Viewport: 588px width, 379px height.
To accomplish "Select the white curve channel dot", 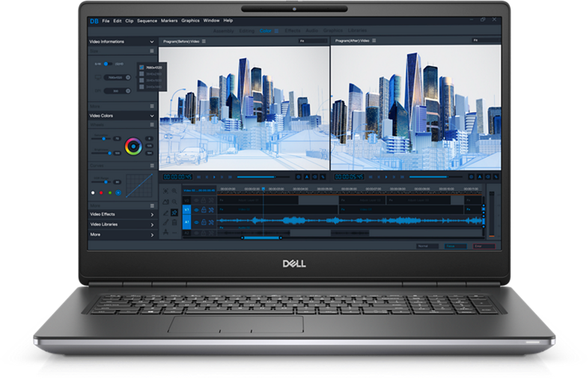I will click(x=93, y=193).
